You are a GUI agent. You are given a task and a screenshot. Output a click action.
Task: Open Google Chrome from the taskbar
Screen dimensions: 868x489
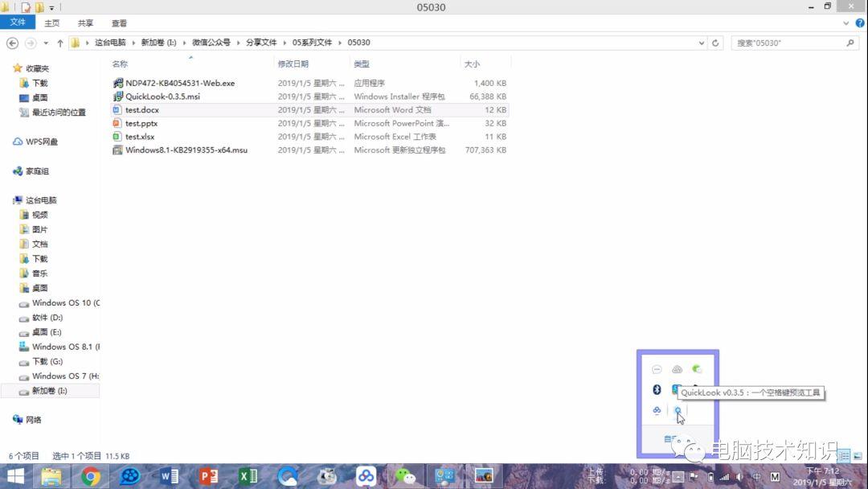point(91,476)
